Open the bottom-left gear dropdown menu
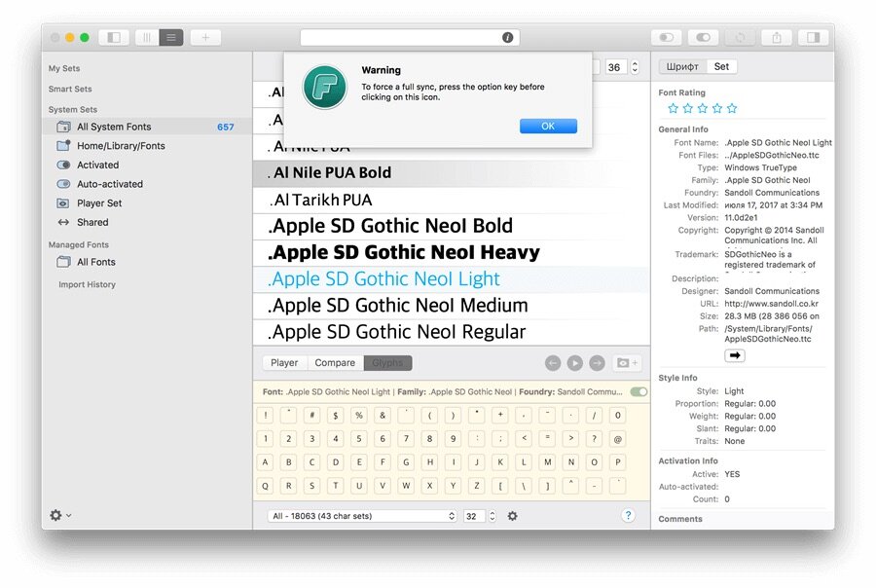The image size is (876, 588). (60, 515)
